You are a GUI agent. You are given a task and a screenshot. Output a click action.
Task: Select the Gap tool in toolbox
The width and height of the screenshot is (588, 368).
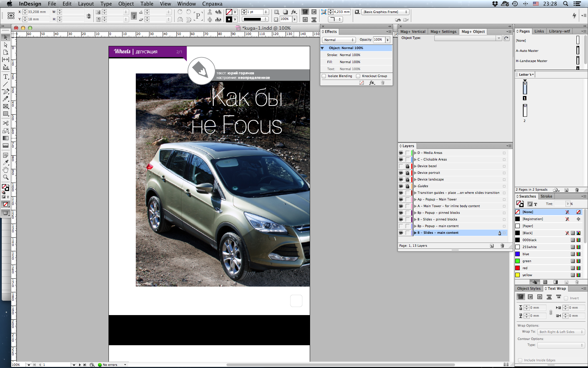click(6, 60)
